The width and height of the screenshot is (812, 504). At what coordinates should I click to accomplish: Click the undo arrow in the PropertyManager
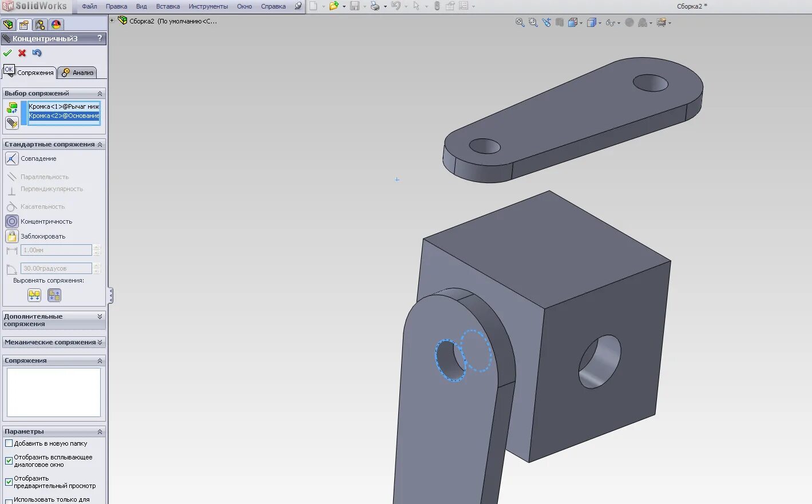coord(36,53)
